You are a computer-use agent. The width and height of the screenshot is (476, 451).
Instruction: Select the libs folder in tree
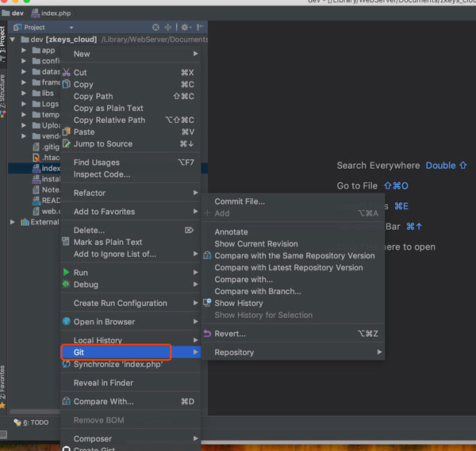point(43,93)
